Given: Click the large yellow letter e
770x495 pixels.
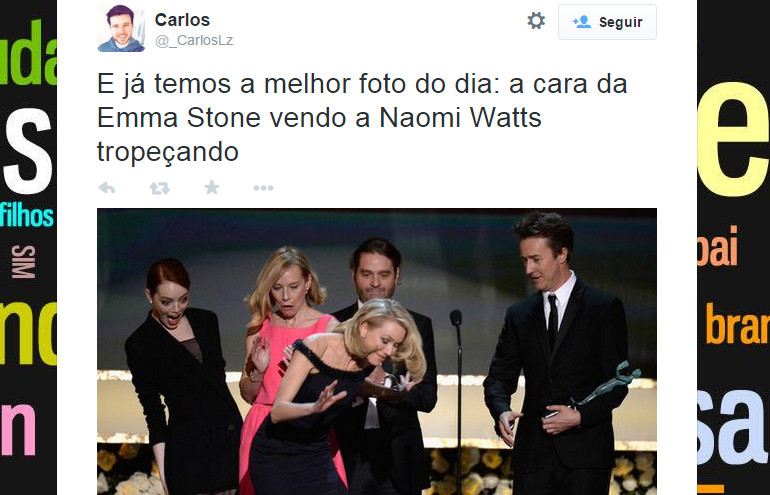Looking at the screenshot, I should click(x=733, y=139).
